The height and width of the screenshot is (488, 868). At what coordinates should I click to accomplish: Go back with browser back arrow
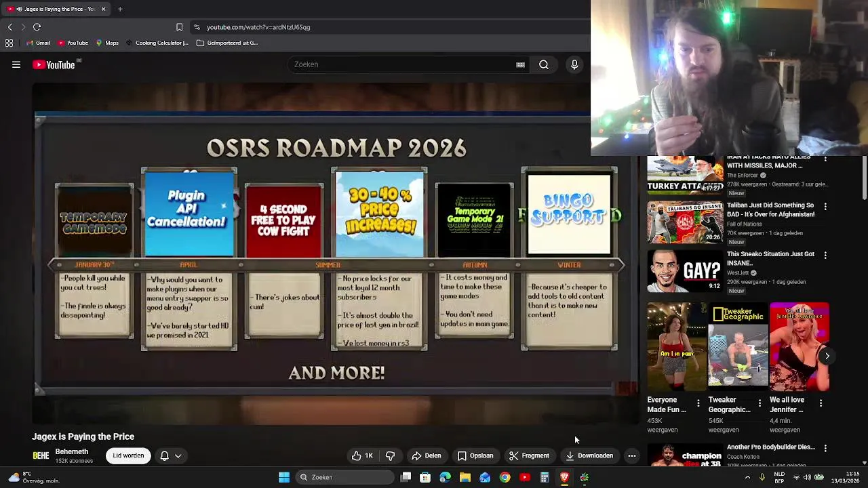(x=10, y=27)
